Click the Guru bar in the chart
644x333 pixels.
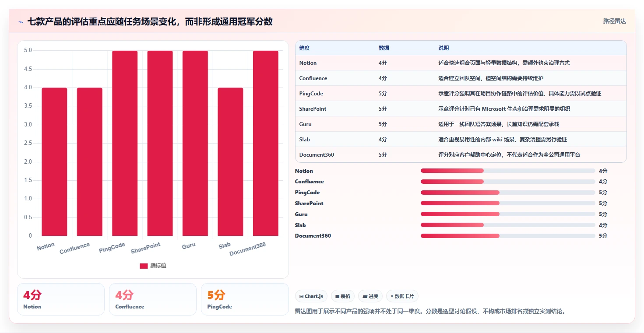(x=195, y=144)
